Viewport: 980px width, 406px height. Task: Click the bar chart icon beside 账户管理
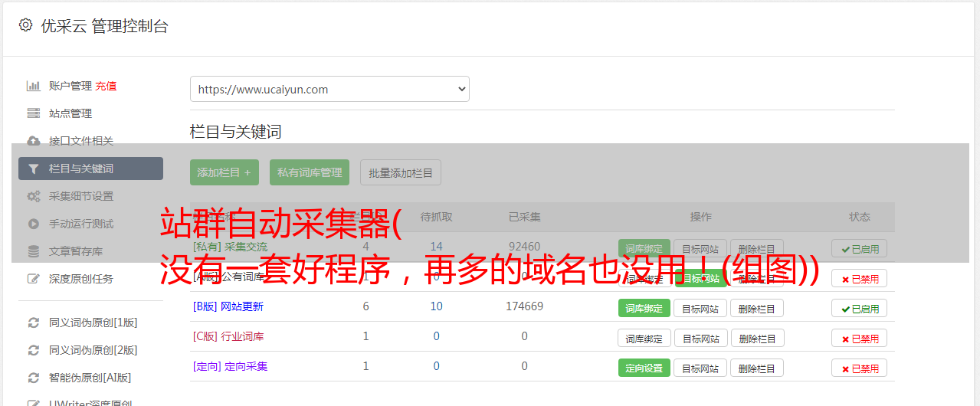click(34, 86)
